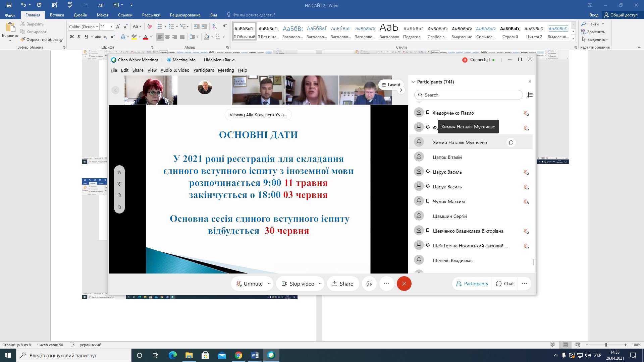Click the Undo arrow in Word toolbar
The height and width of the screenshot is (362, 644).
point(23,5)
